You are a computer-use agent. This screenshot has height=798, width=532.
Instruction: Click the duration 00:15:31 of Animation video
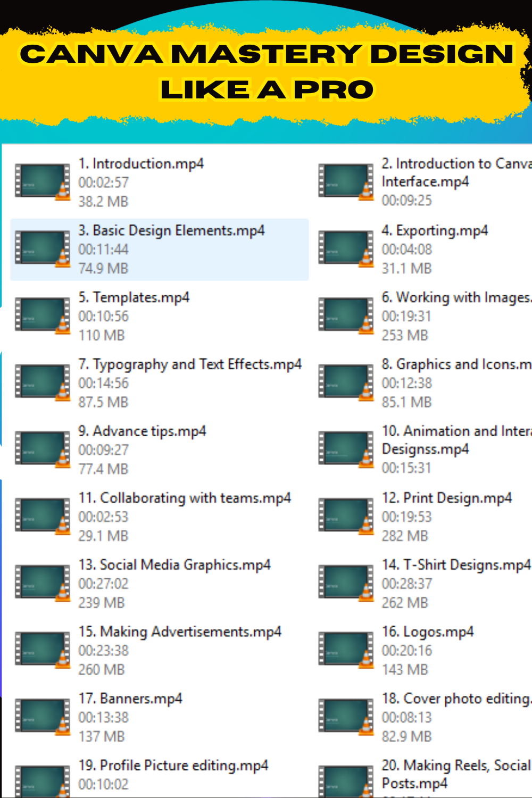tap(406, 469)
